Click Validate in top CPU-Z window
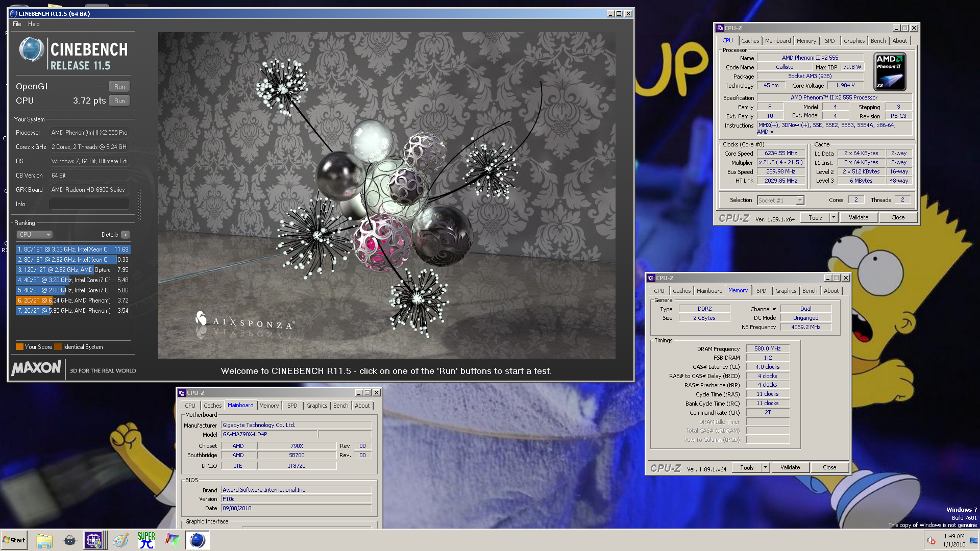Screen dimensions: 980x551 pyautogui.click(x=859, y=217)
